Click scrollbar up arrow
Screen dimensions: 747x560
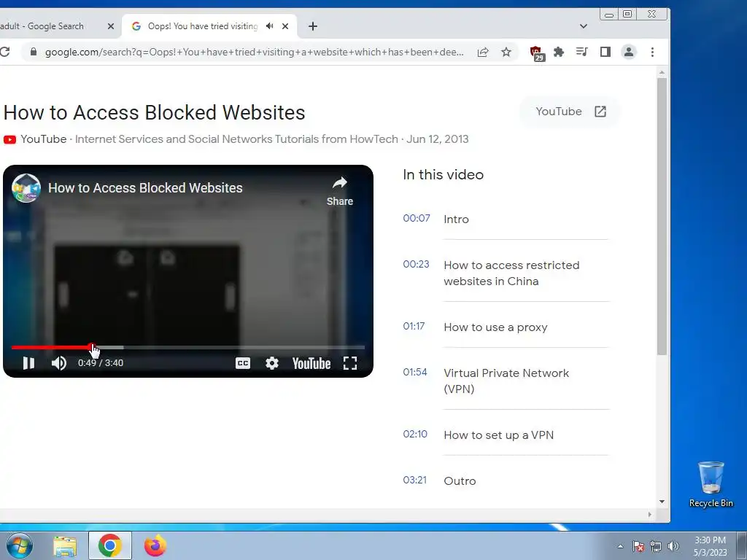click(662, 73)
